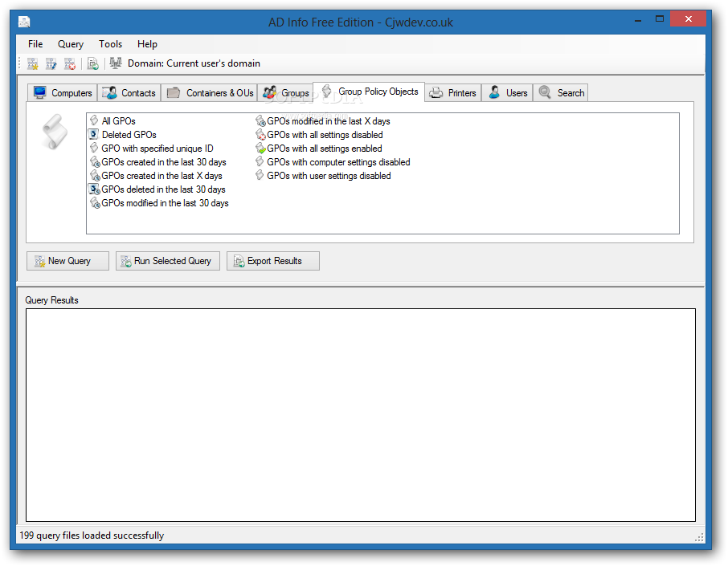Select GPOs created in the last 30 days
The height and width of the screenshot is (566, 728).
[157, 162]
